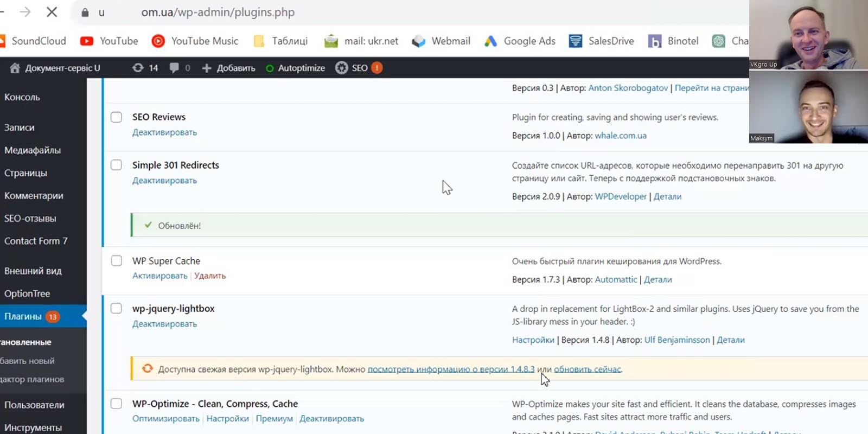Click the browser address bar URL
Image resolution: width=868 pixels, height=434 pixels.
(x=218, y=12)
